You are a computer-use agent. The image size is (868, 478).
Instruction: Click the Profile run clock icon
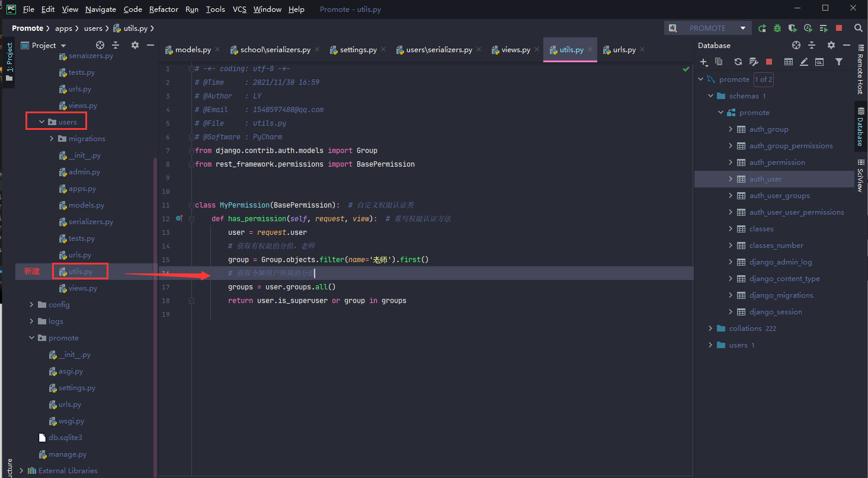pyautogui.click(x=808, y=28)
